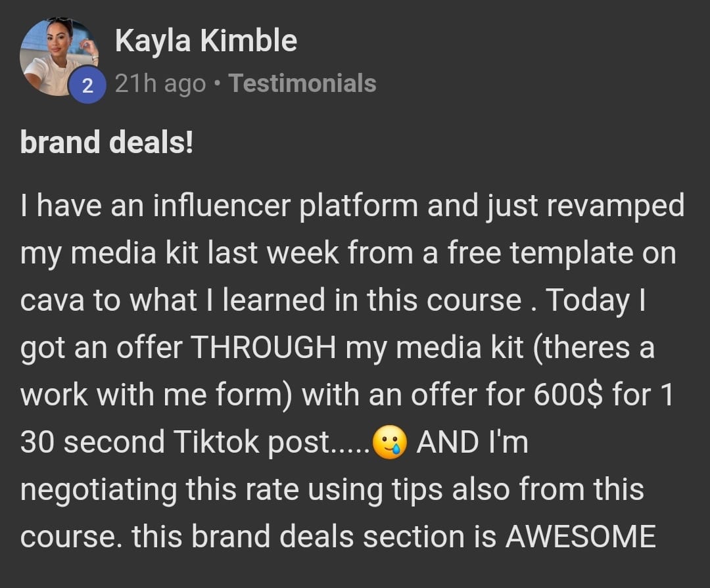Click the teary-eyed emoji in the post
710x588 pixels.
[x=389, y=443]
